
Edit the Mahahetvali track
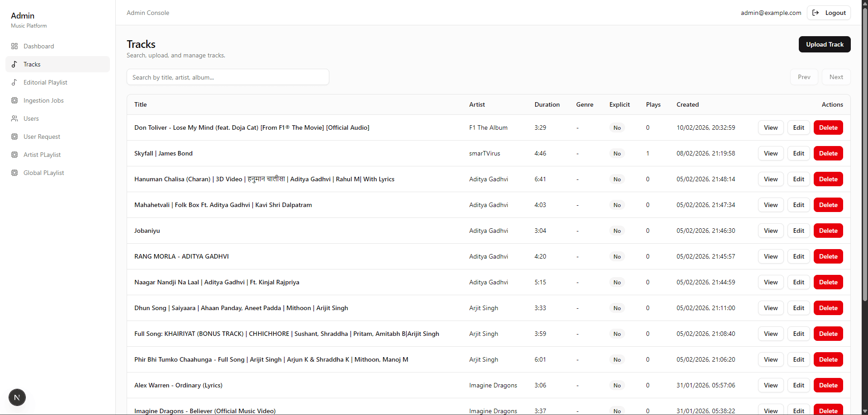pos(799,205)
